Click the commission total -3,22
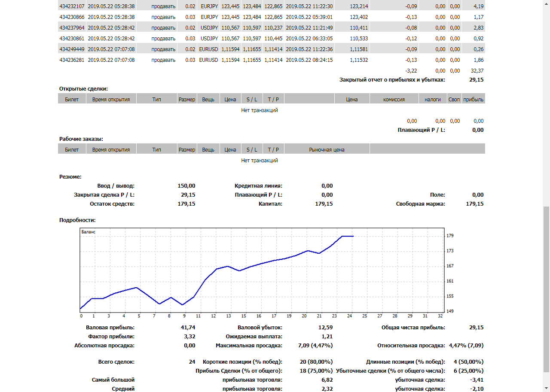The width and height of the screenshot is (550, 392). [411, 71]
